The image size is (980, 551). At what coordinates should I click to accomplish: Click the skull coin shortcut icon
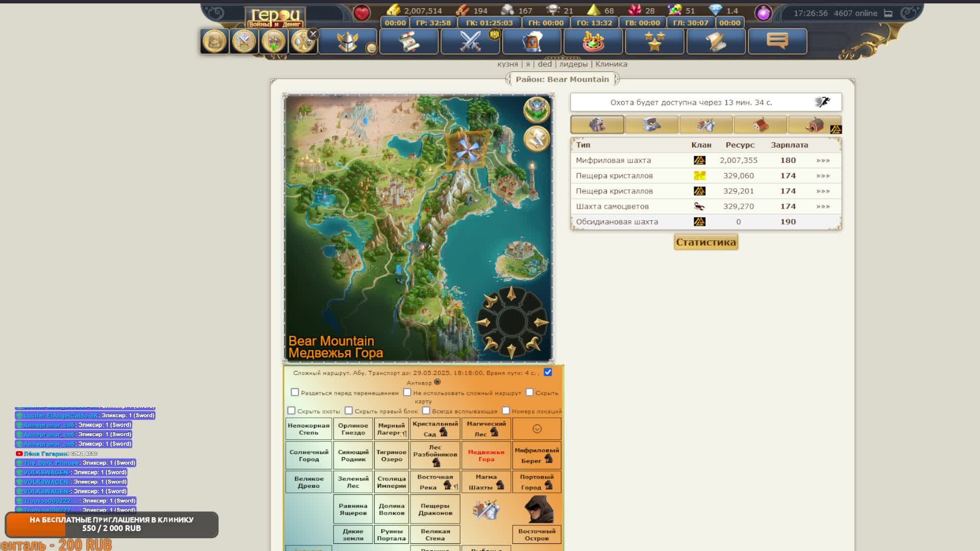point(302,41)
